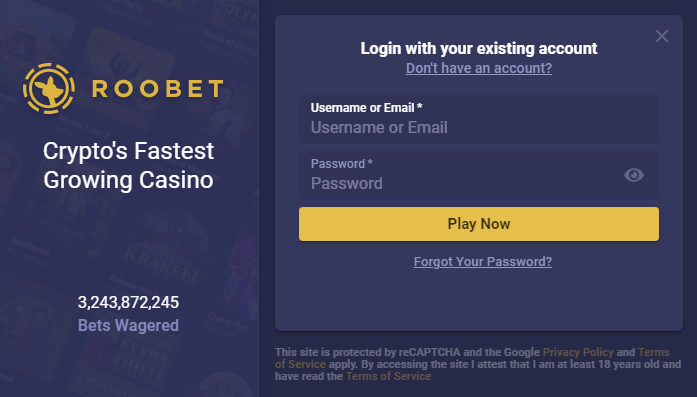This screenshot has width=697, height=397.
Task: Click the Roobet kangaroo chip logo icon
Action: click(x=49, y=88)
